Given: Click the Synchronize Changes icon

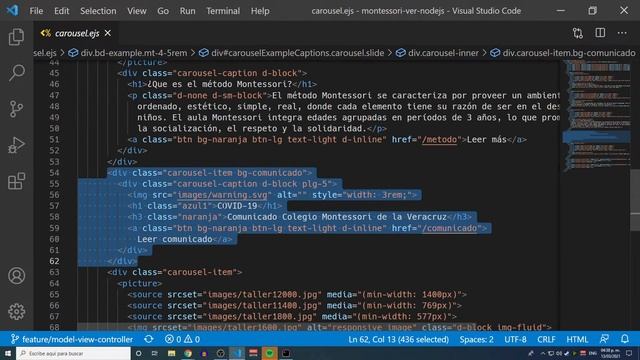Looking at the screenshot, I should click(x=149, y=339).
